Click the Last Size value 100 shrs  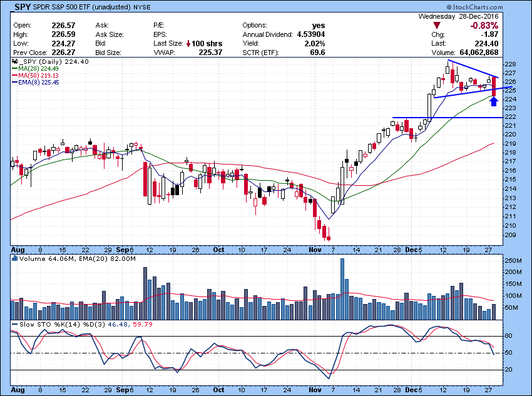(207, 44)
